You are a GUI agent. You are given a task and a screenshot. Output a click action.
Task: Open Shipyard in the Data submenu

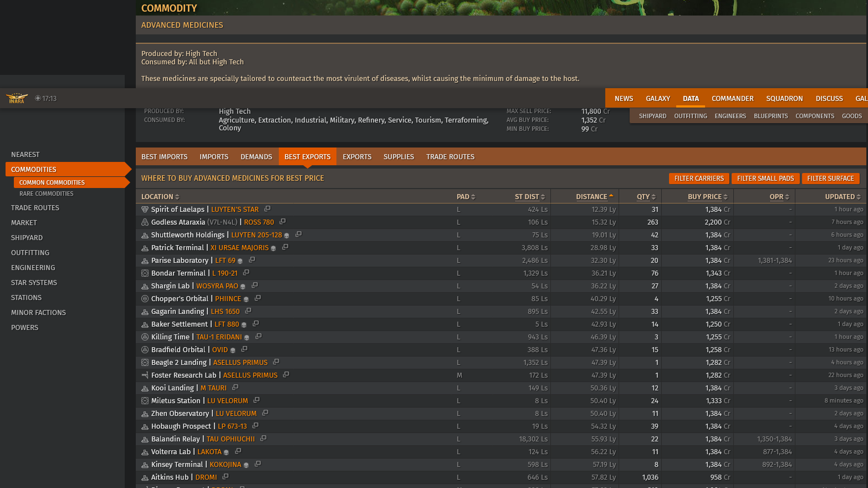pos(652,116)
